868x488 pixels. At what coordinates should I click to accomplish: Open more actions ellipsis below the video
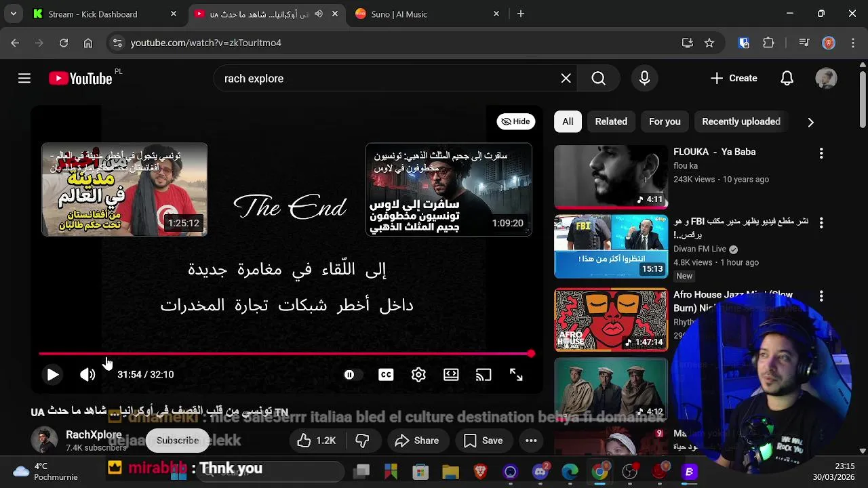[531, 441]
